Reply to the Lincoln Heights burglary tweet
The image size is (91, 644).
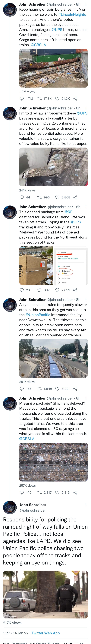[x=22, y=98]
